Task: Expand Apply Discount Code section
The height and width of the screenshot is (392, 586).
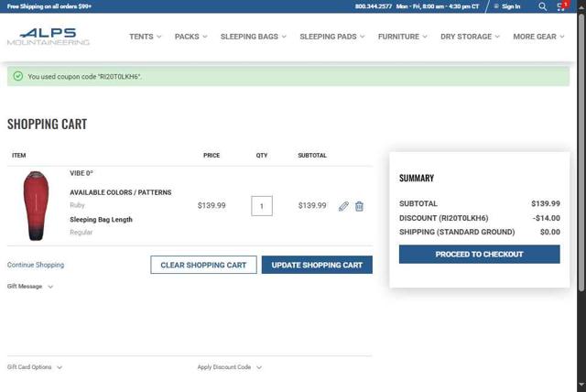Action: click(x=230, y=367)
